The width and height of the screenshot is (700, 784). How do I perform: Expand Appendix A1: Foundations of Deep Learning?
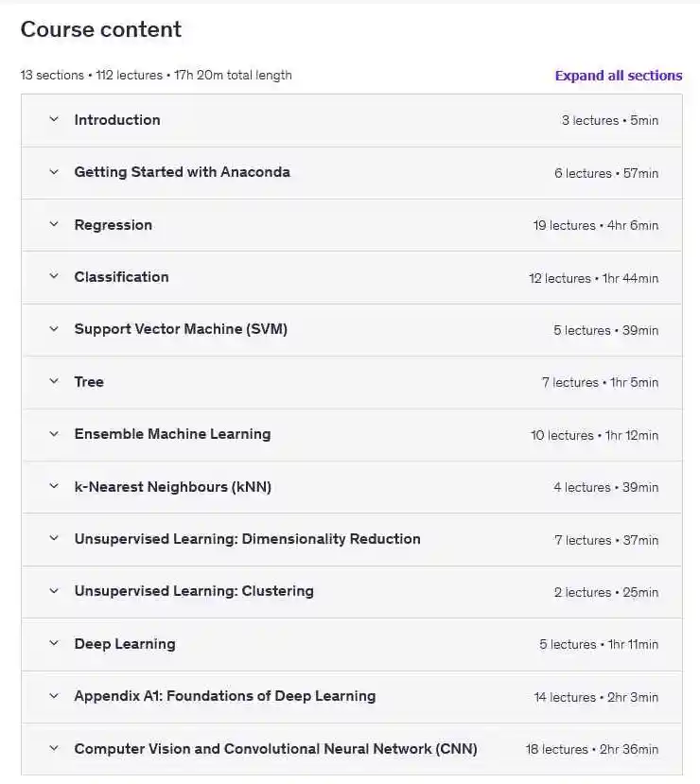coord(225,696)
